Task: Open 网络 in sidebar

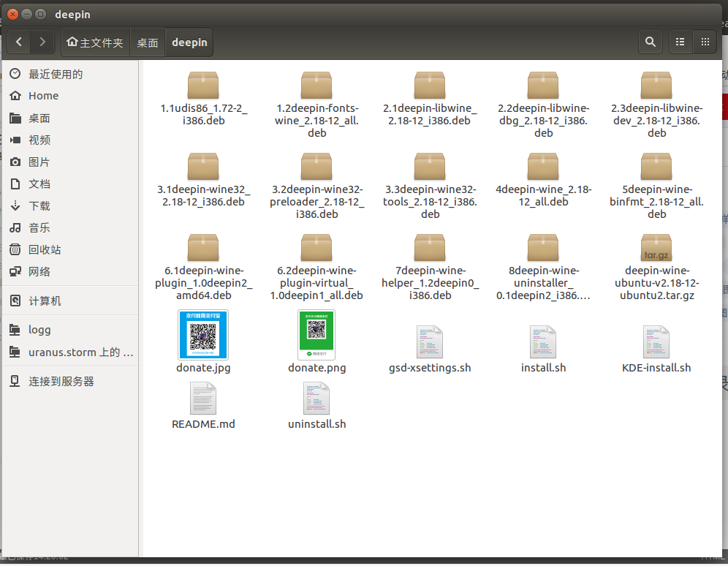Action: coord(70,271)
